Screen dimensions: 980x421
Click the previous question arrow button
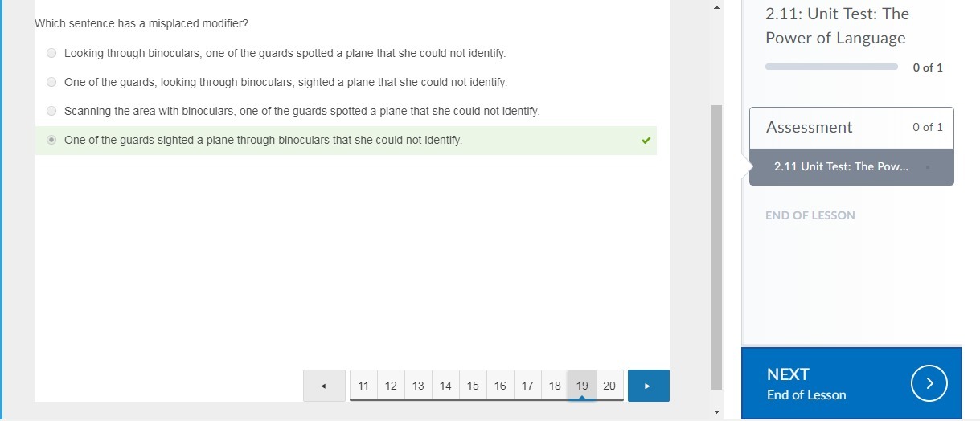[x=324, y=386]
